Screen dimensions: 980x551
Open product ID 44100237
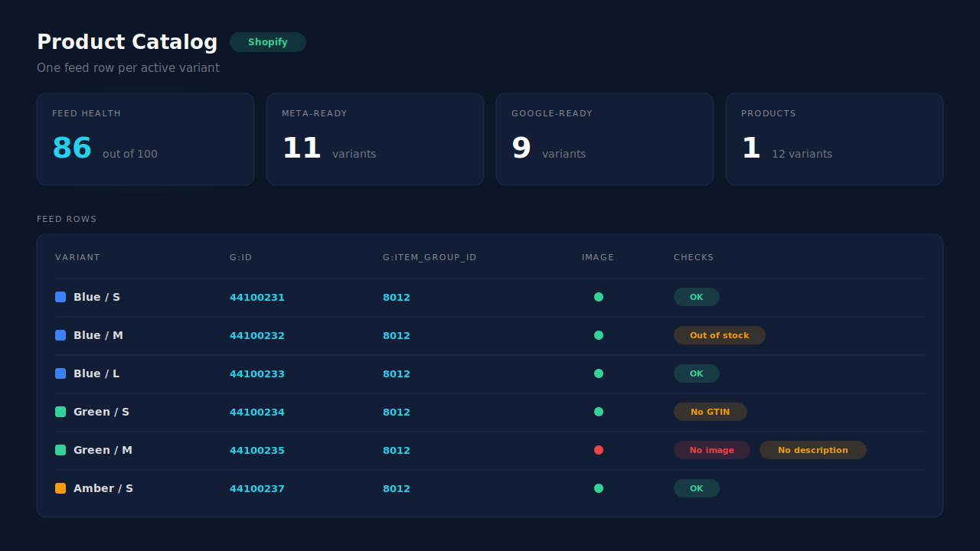(257, 488)
